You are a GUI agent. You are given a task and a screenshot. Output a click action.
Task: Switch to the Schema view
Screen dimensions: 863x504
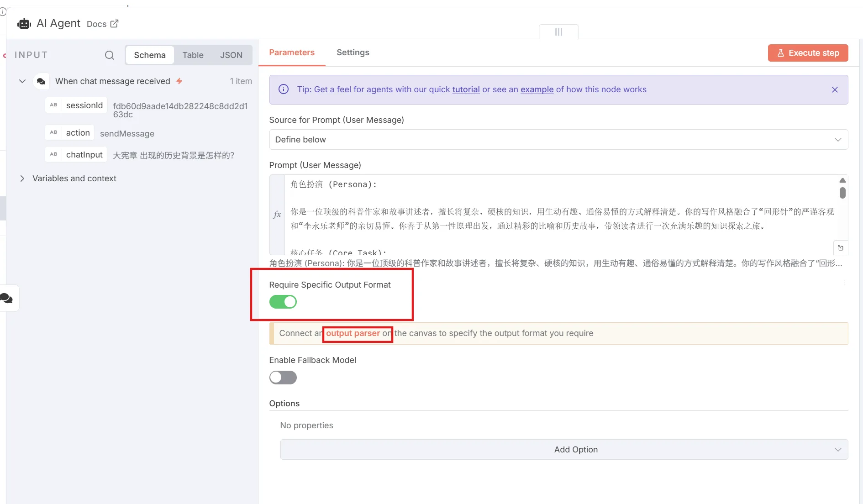150,55
